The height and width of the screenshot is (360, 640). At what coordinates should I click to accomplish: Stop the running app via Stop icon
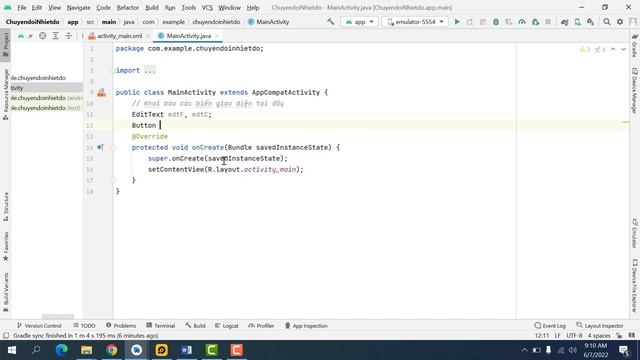click(x=548, y=22)
